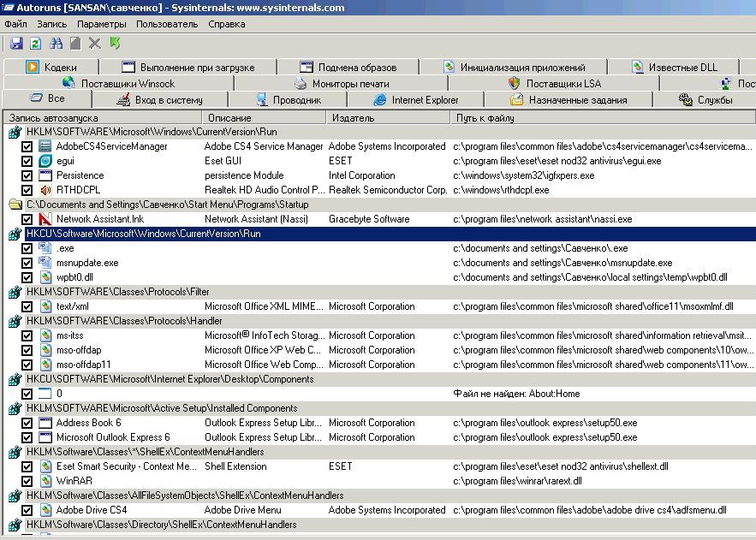Switch to the Вход в систему tab
The width and height of the screenshot is (756, 540).
(159, 100)
